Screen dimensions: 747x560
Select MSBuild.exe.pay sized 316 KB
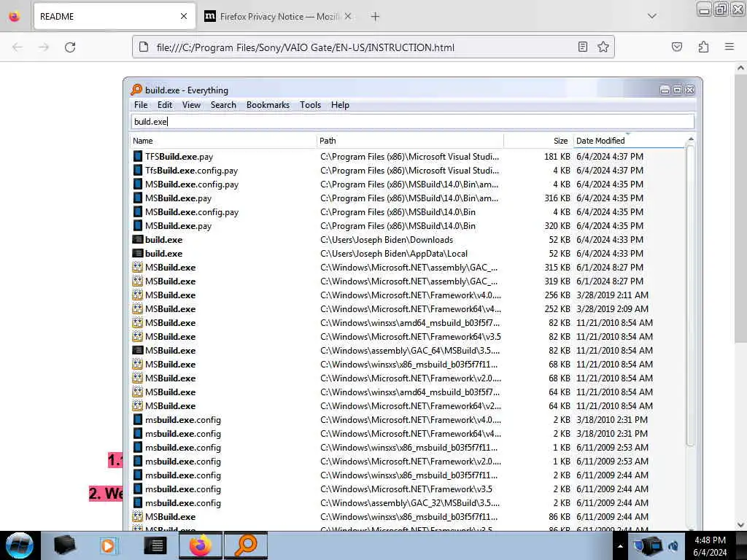[178, 198]
